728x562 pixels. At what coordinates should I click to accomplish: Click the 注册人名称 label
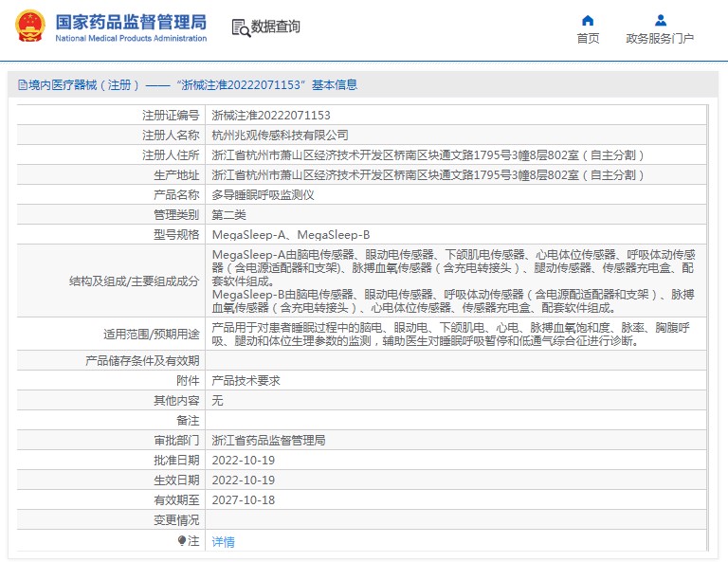click(171, 135)
